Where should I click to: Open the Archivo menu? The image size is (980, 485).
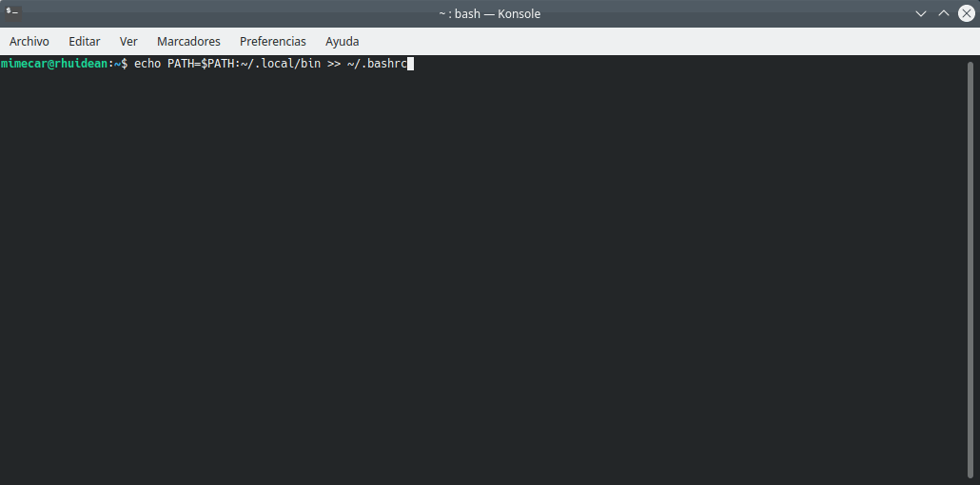tap(29, 41)
